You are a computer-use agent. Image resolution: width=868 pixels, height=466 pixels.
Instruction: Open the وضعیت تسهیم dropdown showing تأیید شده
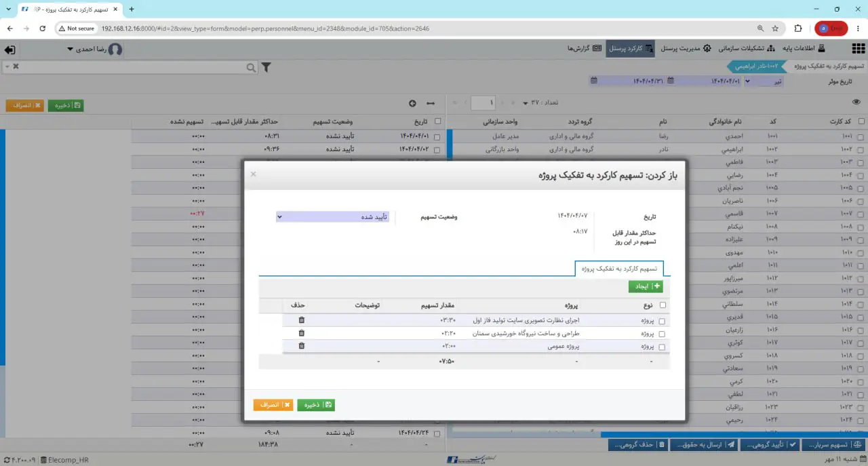(332, 217)
